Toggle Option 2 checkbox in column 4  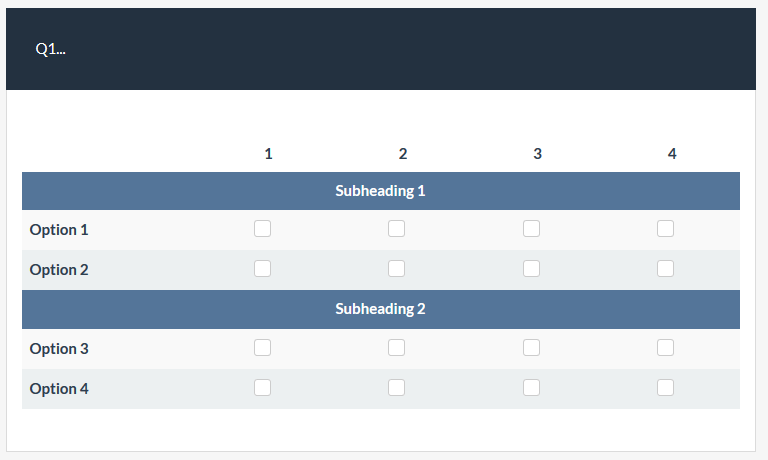665,268
